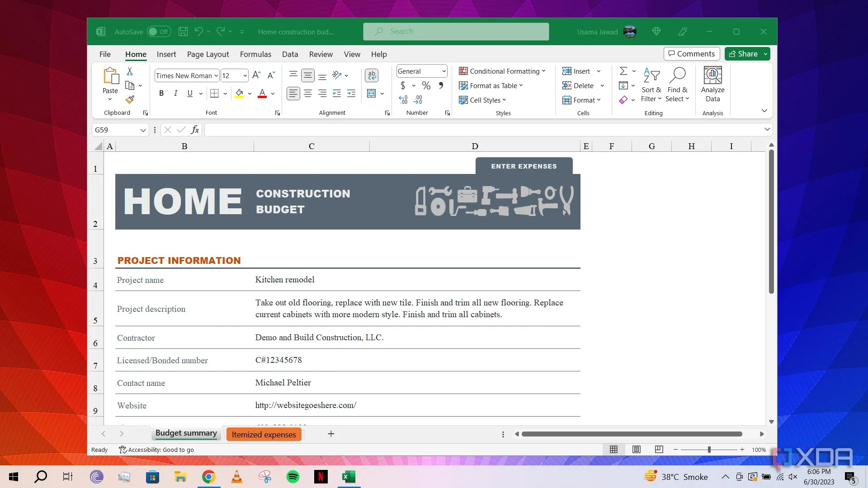Toggle AutoSave on

click(159, 32)
